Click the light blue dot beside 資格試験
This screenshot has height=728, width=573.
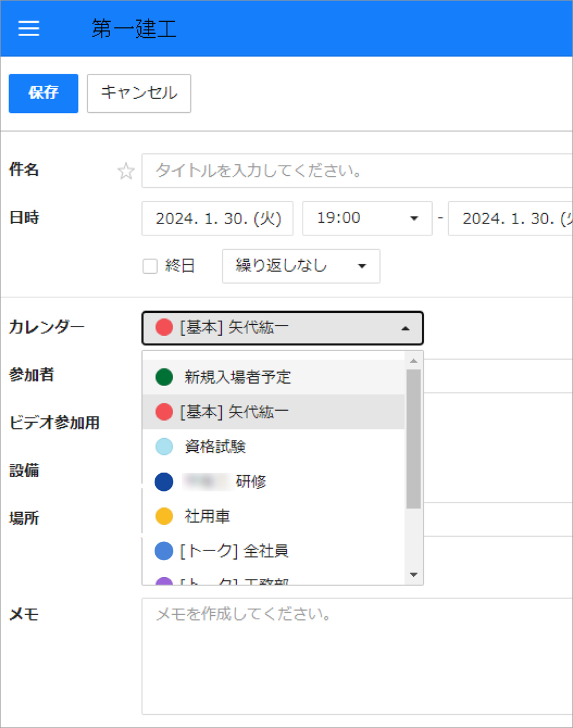pos(164,446)
